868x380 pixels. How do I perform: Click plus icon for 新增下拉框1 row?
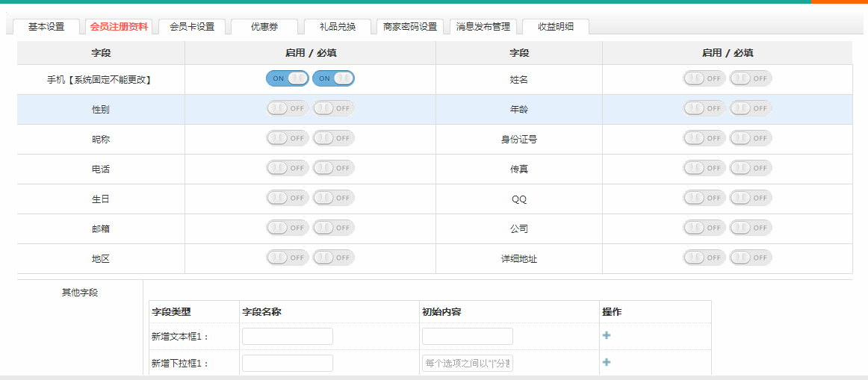(x=607, y=363)
